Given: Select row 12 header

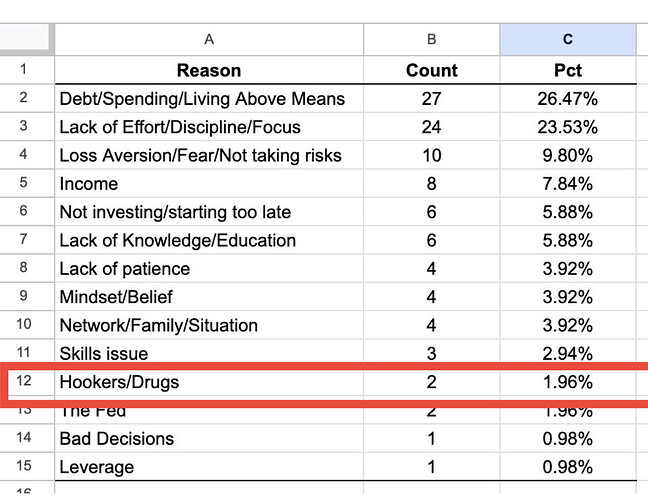Looking at the screenshot, I should coord(25,381).
